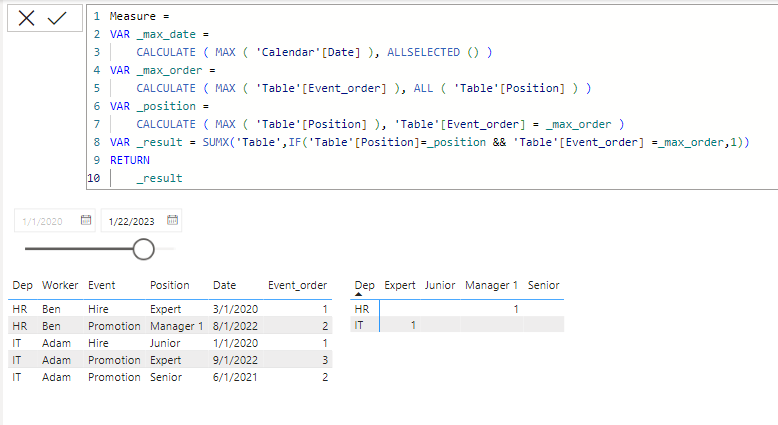
Task: Click CALCULATE on line 7
Action: pos(166,124)
